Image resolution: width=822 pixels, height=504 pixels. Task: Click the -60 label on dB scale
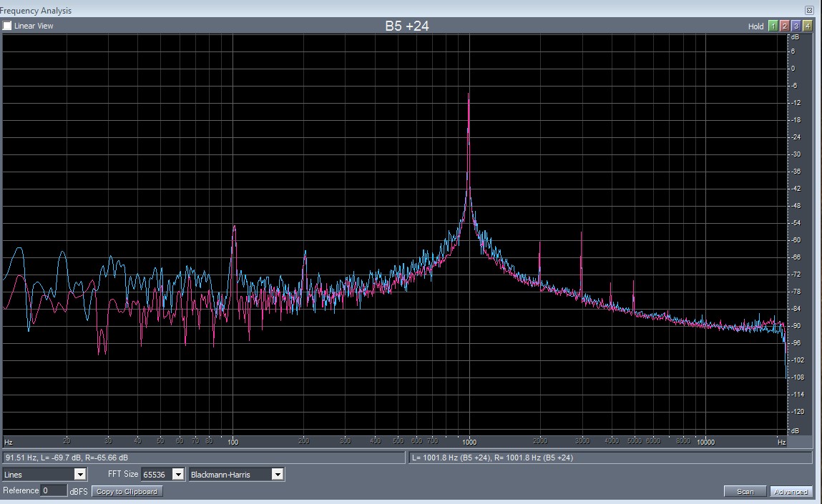pyautogui.click(x=796, y=240)
